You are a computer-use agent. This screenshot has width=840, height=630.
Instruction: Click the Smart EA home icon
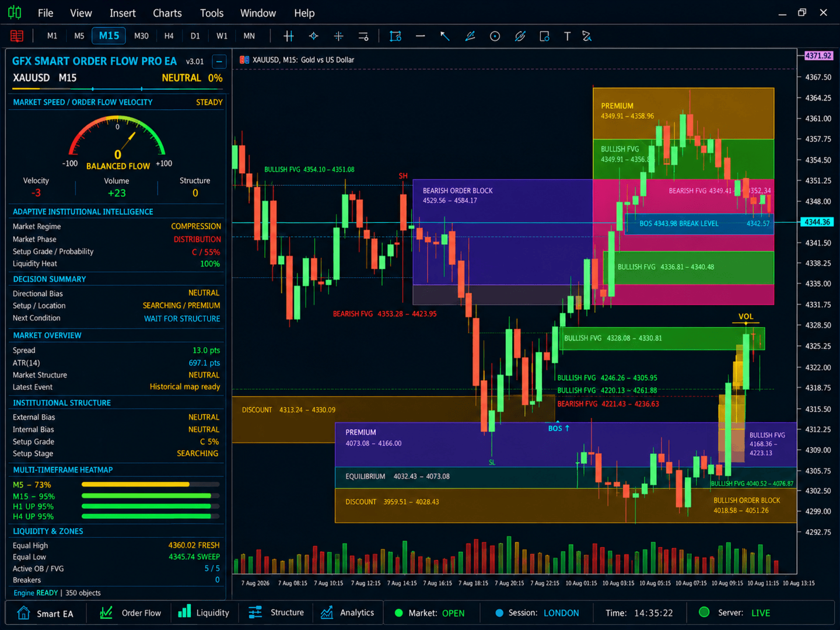23,613
